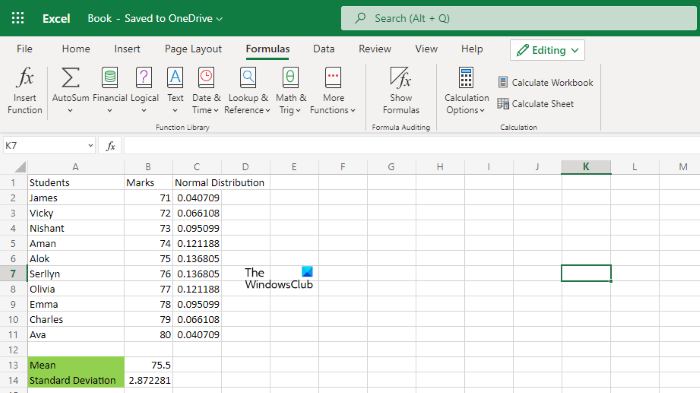Switch to the Home tab
The width and height of the screenshot is (700, 393).
tap(76, 49)
